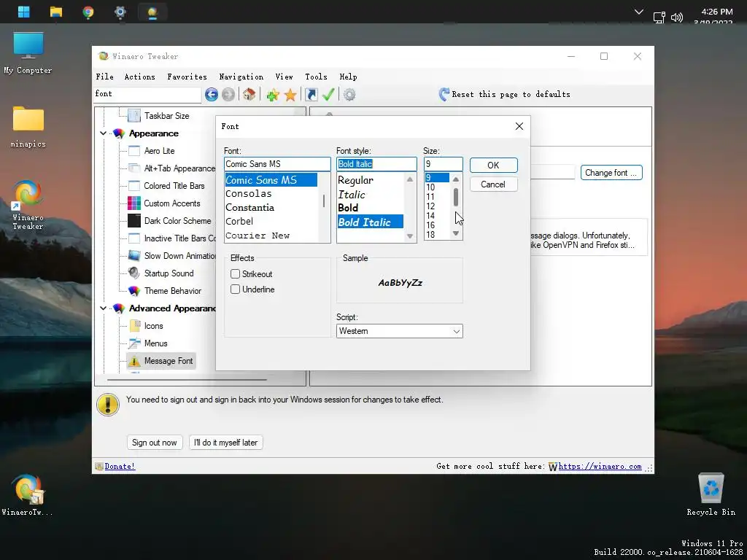The height and width of the screenshot is (560, 747).
Task: Collapse the Advanced Appearance tree section
Action: [x=104, y=308]
